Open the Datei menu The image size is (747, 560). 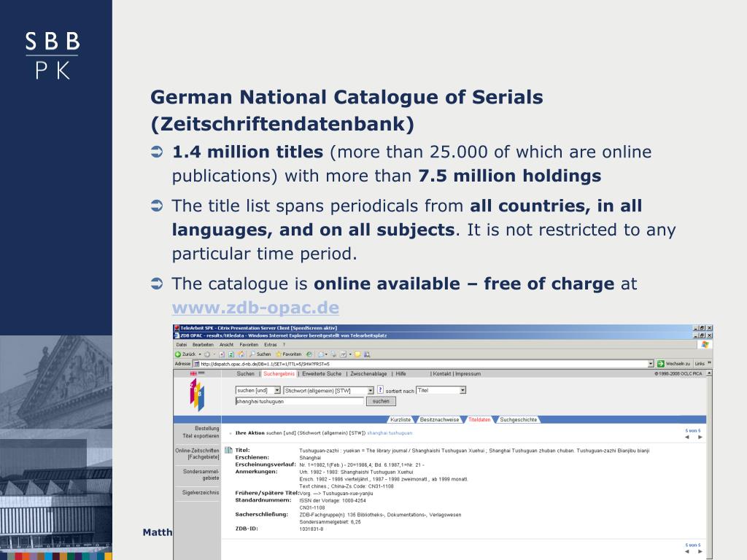[x=182, y=345]
